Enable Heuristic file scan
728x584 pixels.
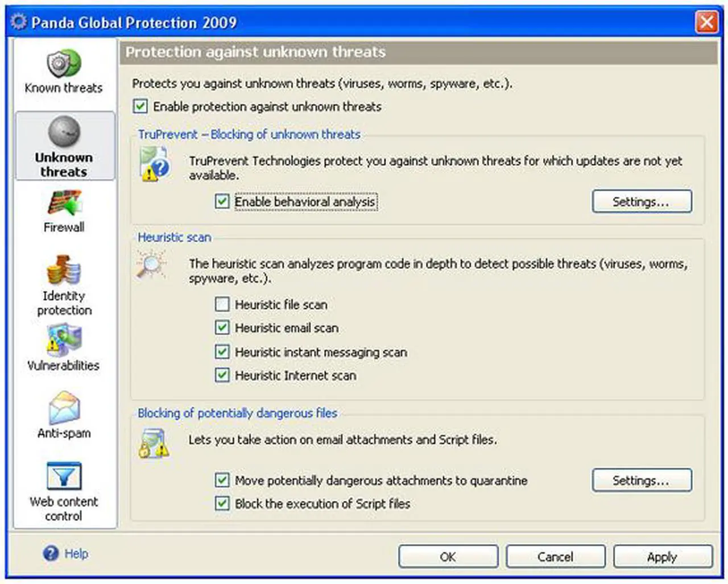[222, 304]
